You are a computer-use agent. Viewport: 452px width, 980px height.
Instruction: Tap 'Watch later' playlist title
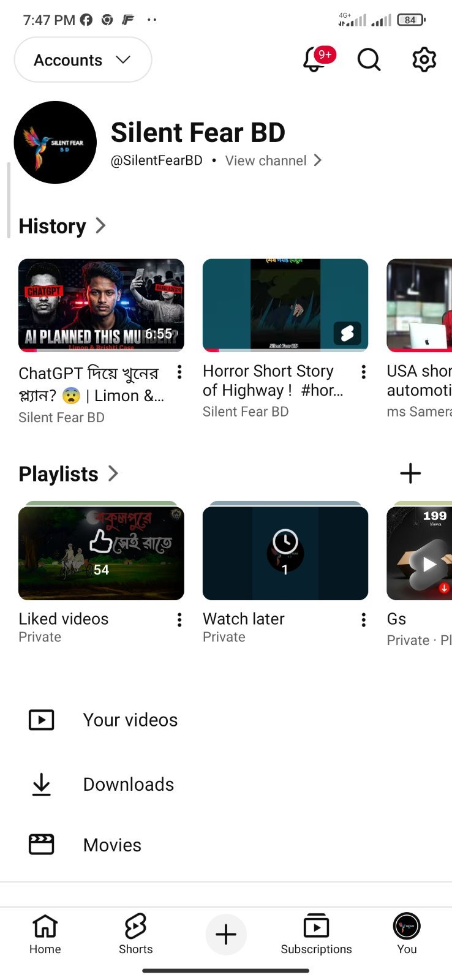pyautogui.click(x=244, y=619)
